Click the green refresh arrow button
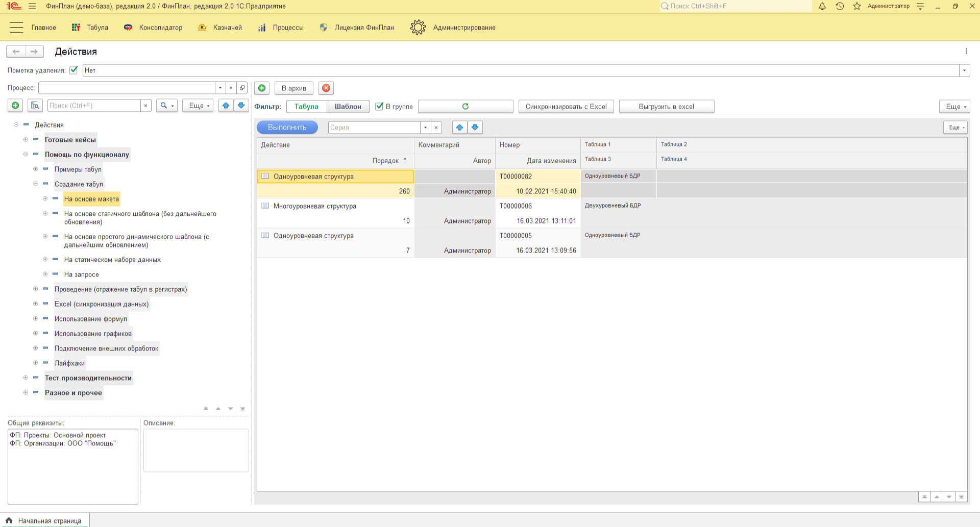Screen dimensions: 980x527 click(465, 106)
